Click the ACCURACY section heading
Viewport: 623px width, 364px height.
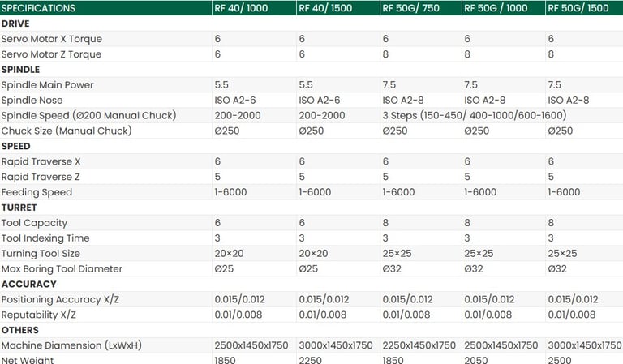29,285
